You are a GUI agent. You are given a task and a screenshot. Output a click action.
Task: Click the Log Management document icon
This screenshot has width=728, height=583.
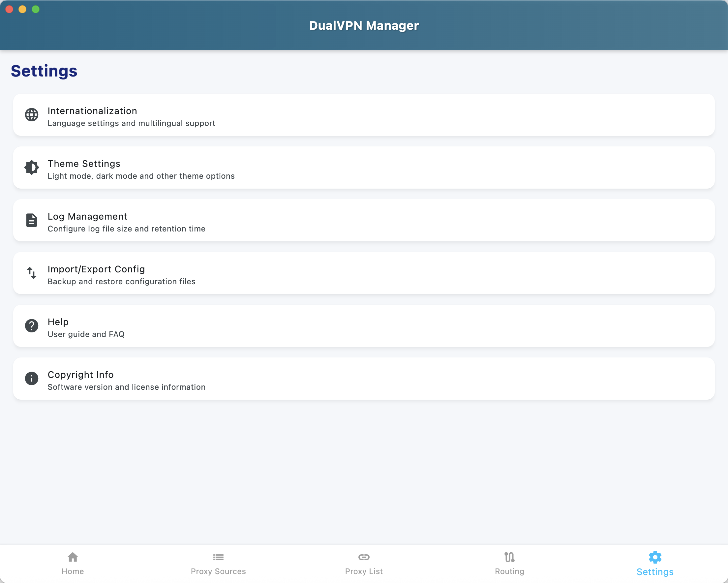32,220
